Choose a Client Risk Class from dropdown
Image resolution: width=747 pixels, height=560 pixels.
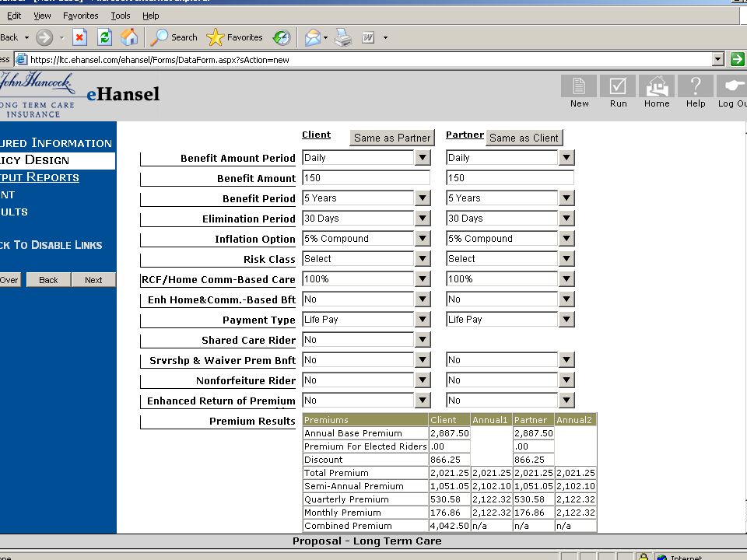coord(423,258)
